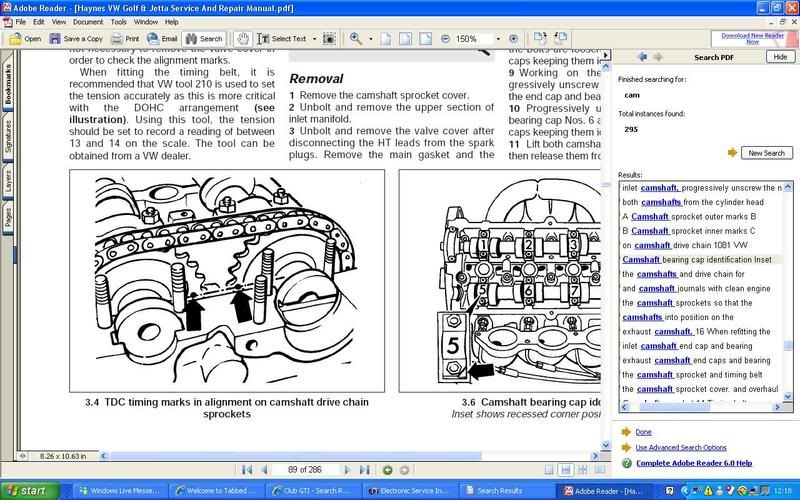The image size is (800, 500).
Task: Set view to Actual Size page icon
Action: [x=386, y=39]
